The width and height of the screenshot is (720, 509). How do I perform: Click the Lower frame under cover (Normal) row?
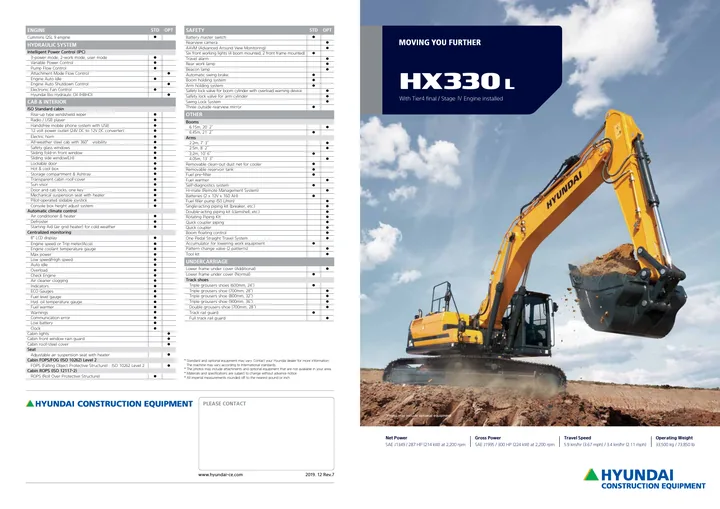(x=259, y=274)
